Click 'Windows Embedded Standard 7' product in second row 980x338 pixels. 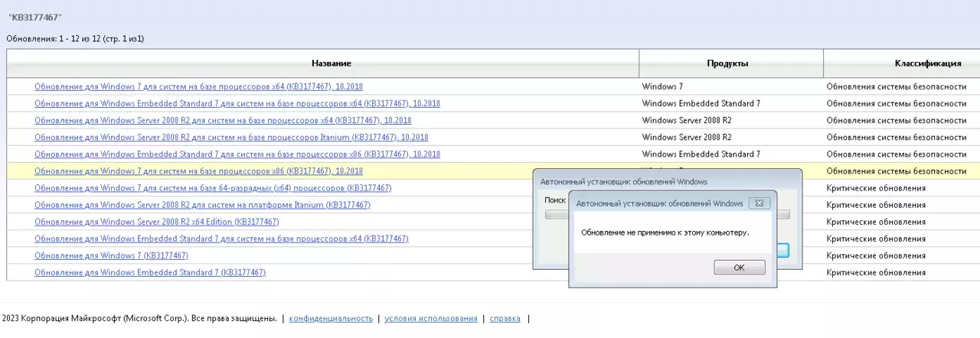click(x=701, y=103)
